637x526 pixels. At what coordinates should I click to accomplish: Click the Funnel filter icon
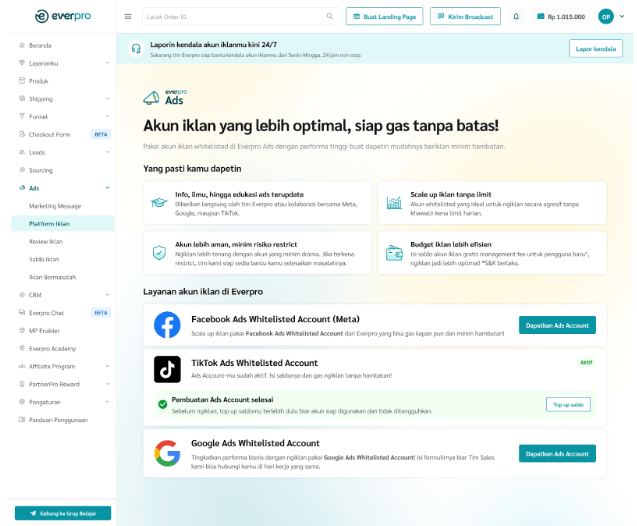22,117
